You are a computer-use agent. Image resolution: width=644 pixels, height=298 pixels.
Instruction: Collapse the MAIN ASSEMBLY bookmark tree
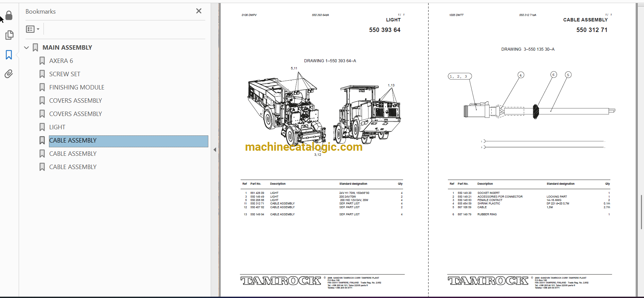point(27,48)
